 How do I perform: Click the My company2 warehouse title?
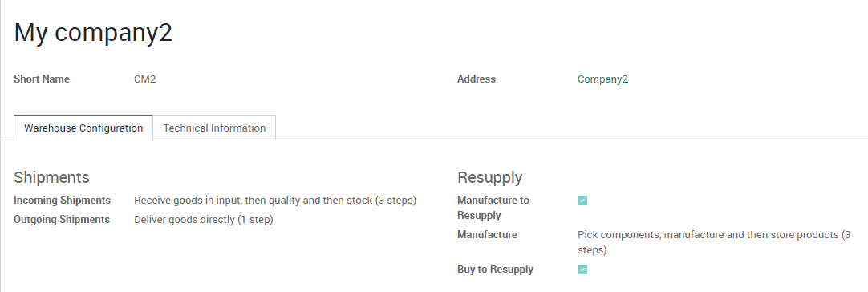[93, 32]
